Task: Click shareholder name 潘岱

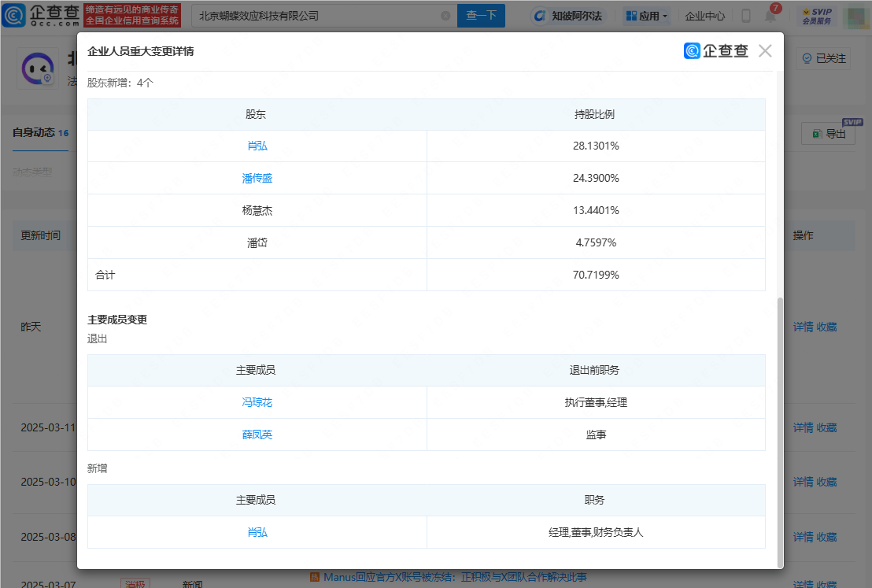Action: tap(257, 242)
